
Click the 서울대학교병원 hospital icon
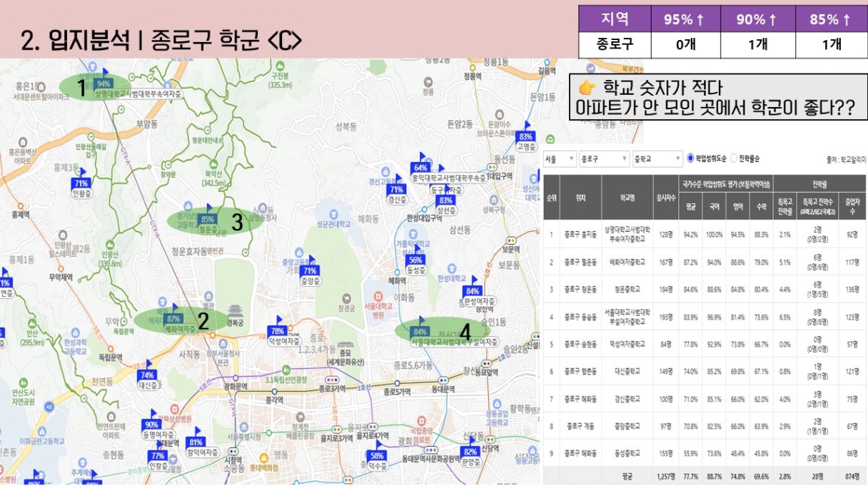pos(377,295)
